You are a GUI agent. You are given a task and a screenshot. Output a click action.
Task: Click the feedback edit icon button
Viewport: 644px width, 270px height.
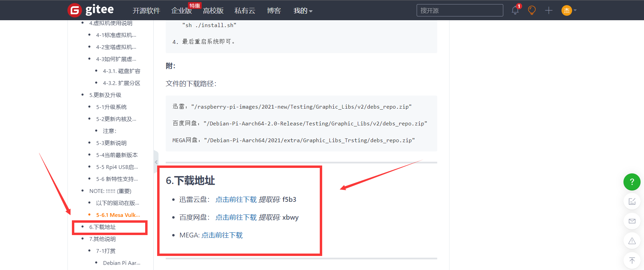[632, 201]
